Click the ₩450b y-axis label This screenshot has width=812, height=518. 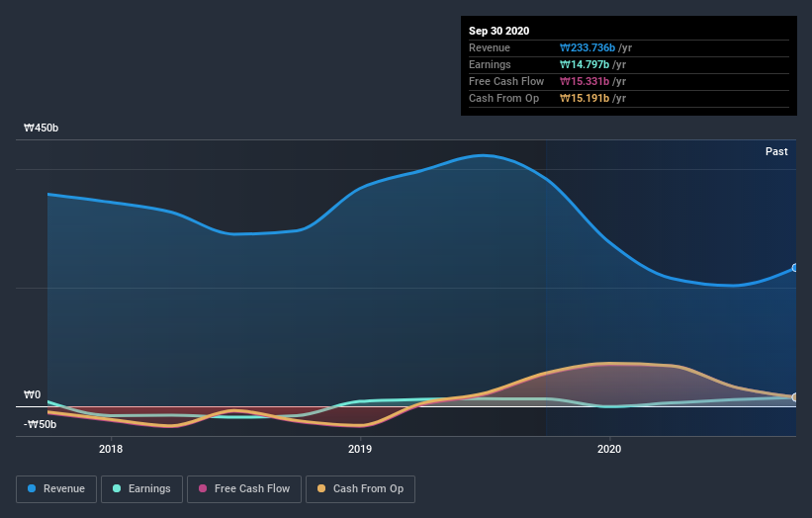click(x=41, y=128)
